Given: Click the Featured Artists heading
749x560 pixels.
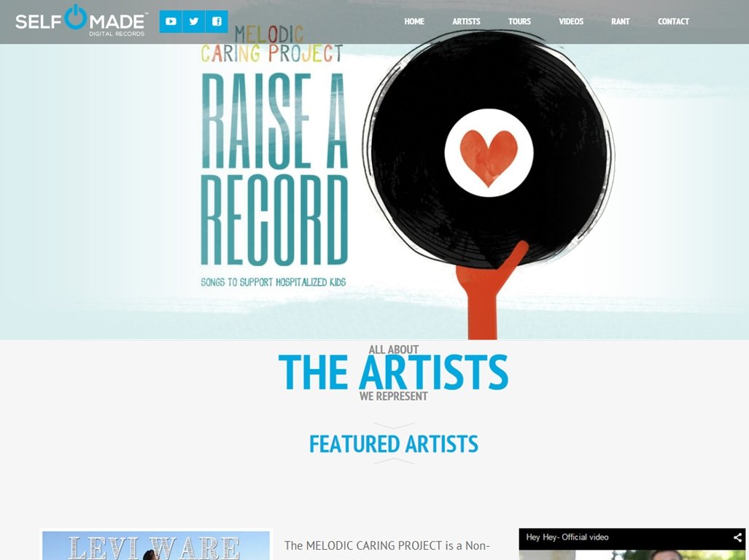Looking at the screenshot, I should tap(394, 443).
